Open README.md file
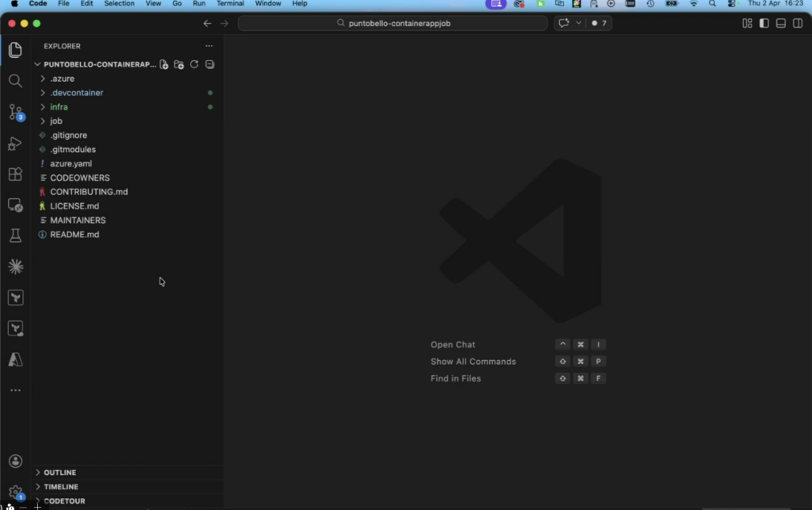Image resolution: width=812 pixels, height=510 pixels. (x=75, y=235)
